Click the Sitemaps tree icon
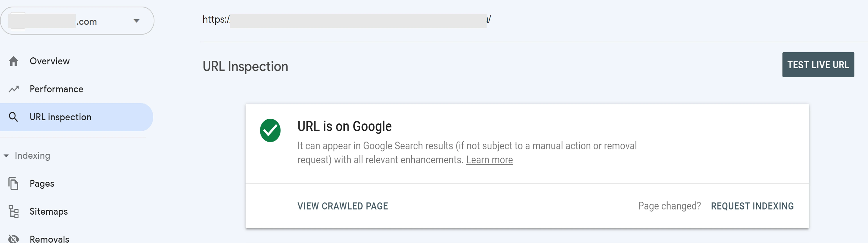The width and height of the screenshot is (868, 243). coord(13,211)
